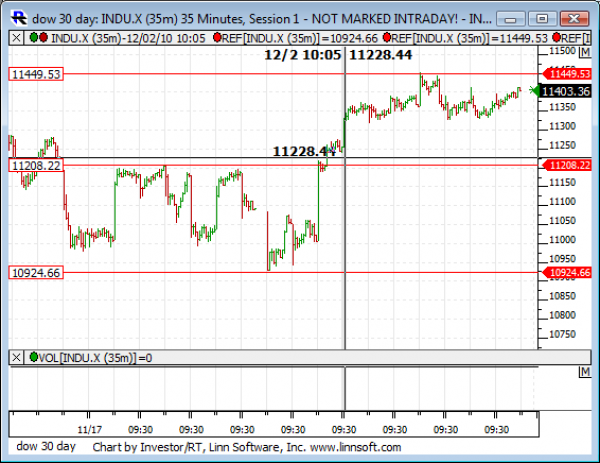Screen dimensions: 600x463
Task: Click the M button in the volume pane
Action: (585, 372)
